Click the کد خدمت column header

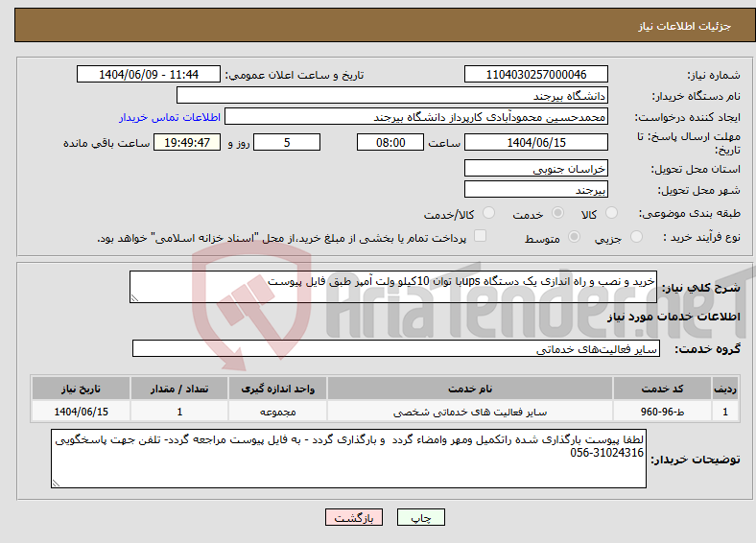point(663,389)
